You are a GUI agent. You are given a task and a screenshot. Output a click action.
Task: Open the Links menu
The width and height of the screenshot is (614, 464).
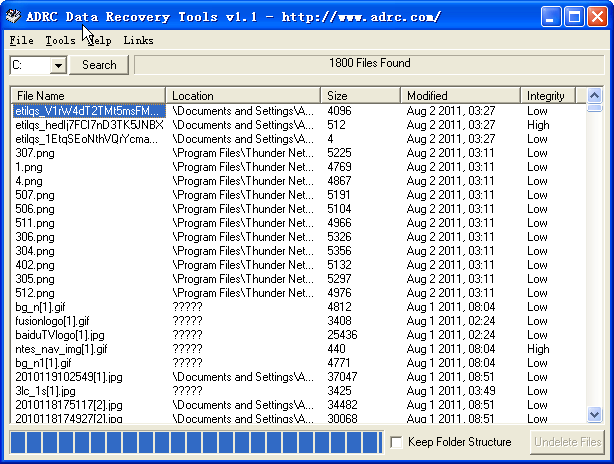138,41
